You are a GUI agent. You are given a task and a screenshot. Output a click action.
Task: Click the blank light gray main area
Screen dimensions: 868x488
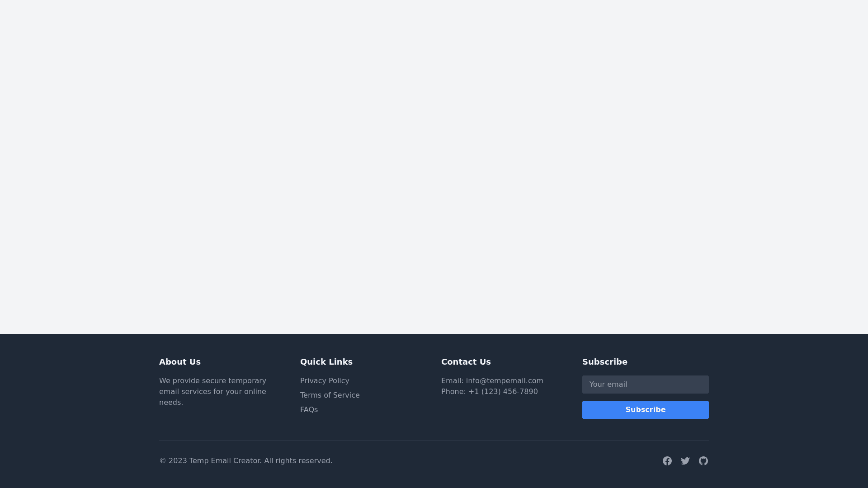[434, 167]
